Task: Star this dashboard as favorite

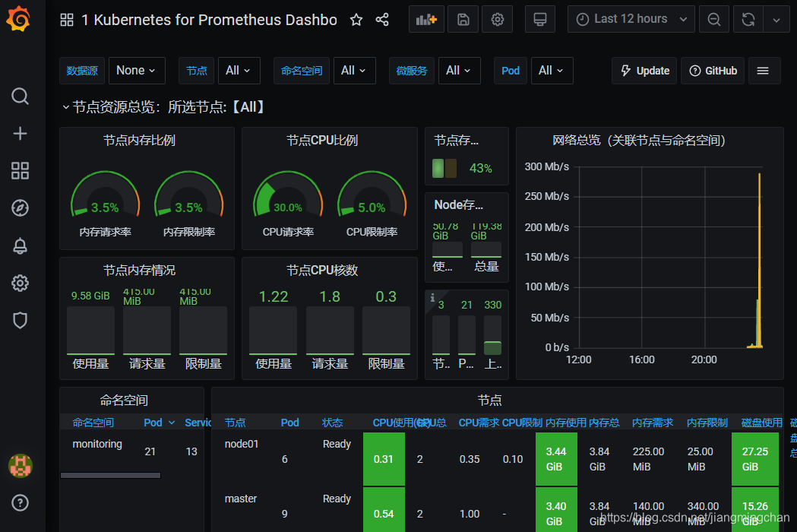Action: (356, 20)
